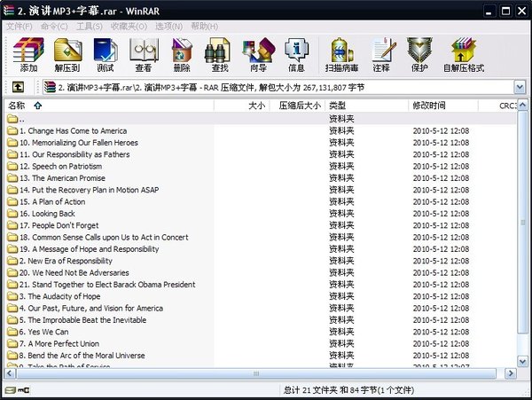Screen dimensions: 532x400
Task: Sort by 压缩后大小 column header
Action: 298,106
